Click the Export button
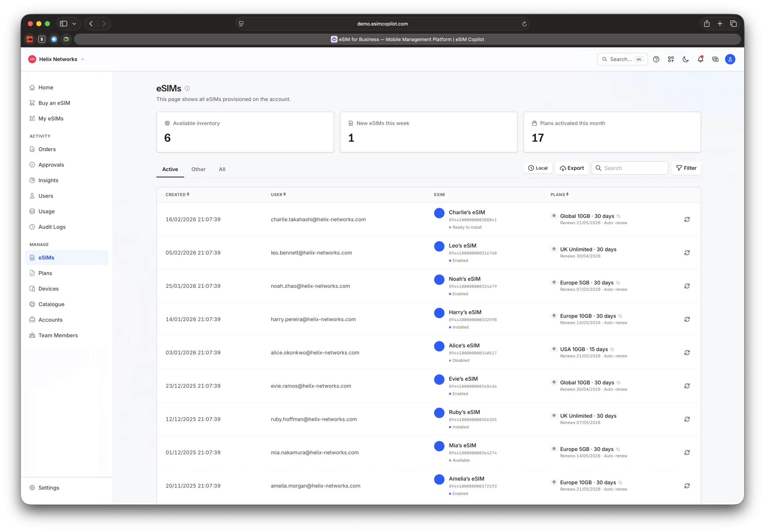This screenshot has height=532, width=765. 572,168
